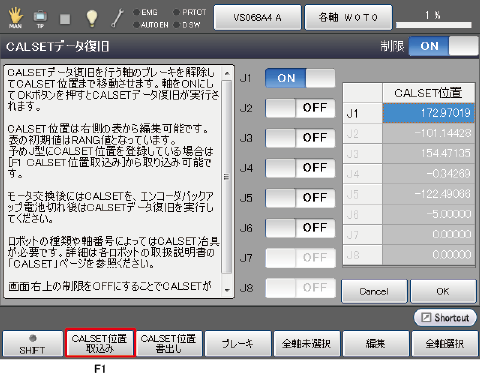This screenshot has width=480, height=375.
Task: Click J6 value -5.00000 cell
Action: pyautogui.click(x=429, y=214)
